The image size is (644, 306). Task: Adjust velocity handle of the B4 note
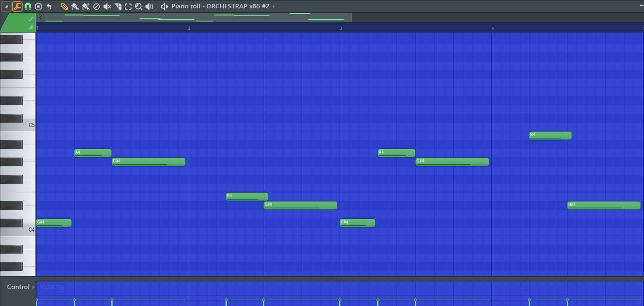[x=529, y=300]
